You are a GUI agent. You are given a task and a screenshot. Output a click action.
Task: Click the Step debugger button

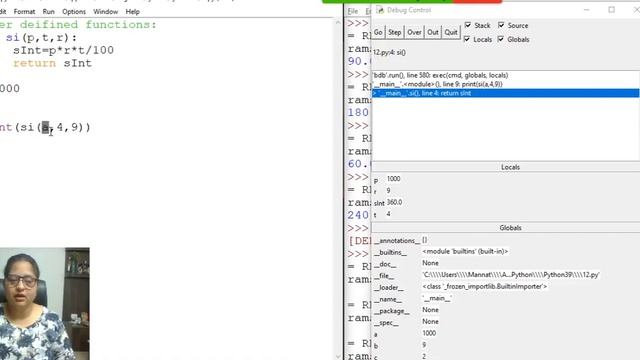[x=394, y=32]
